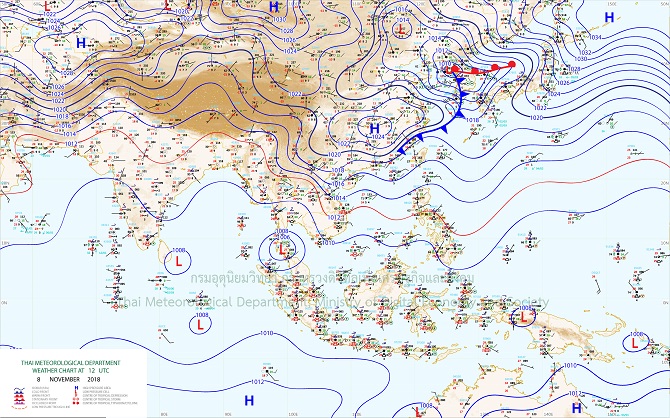Click the small H at the top center edge
Image resolution: width=670 pixels, height=418 pixels.
[274, 6]
